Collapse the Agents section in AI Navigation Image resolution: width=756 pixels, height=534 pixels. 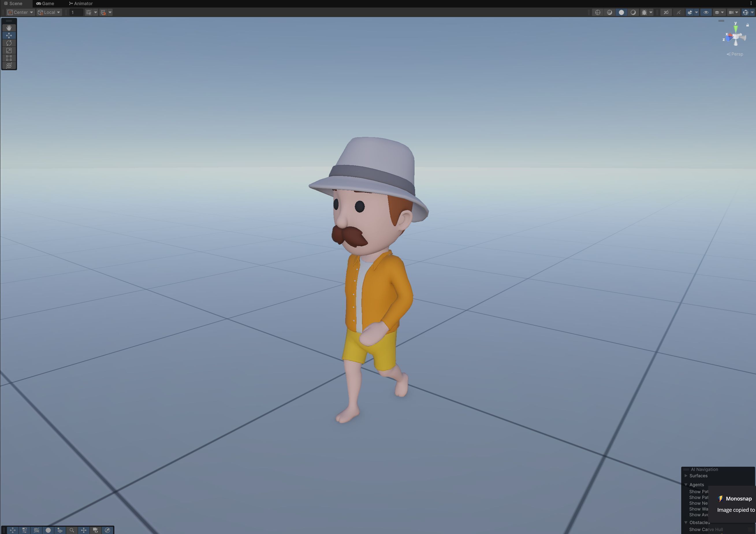pos(686,485)
